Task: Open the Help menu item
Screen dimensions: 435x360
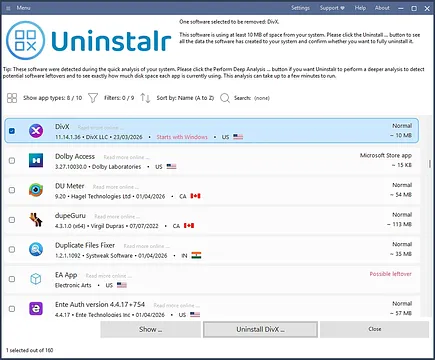Action: click(360, 8)
